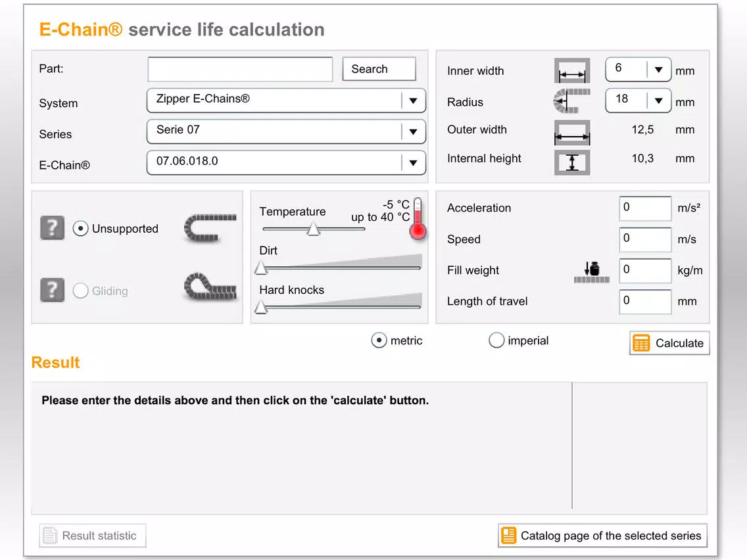Focus the Acceleration input field

[645, 208]
